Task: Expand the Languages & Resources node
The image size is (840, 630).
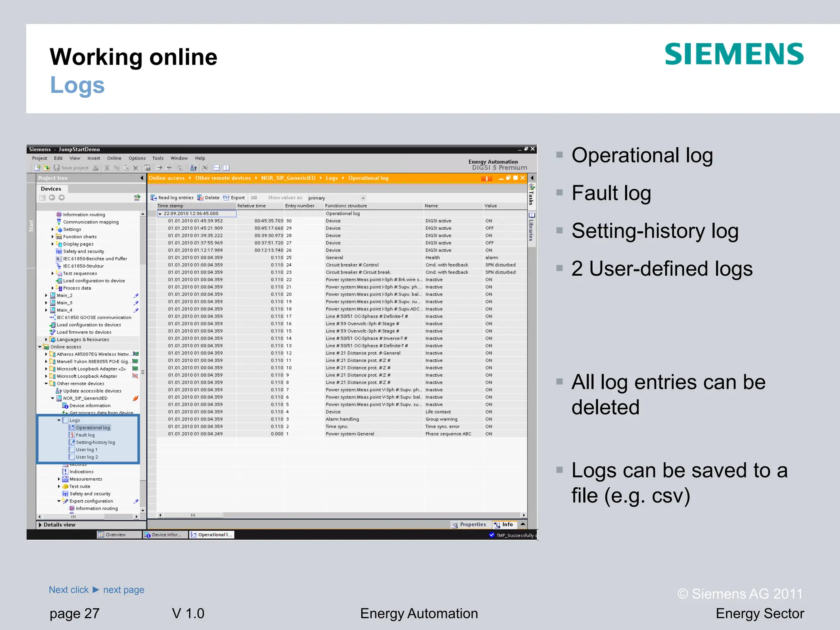Action: [x=46, y=340]
